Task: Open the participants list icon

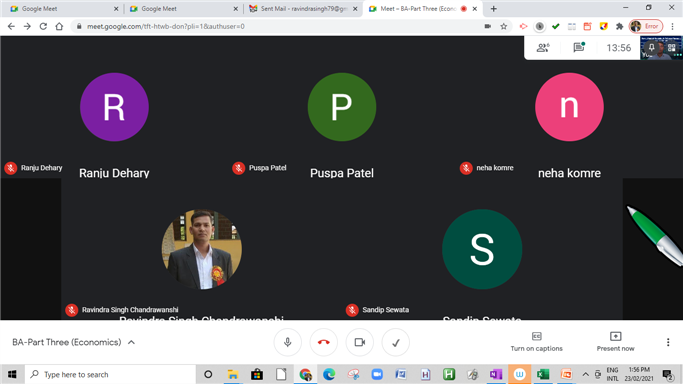Action: 543,47
